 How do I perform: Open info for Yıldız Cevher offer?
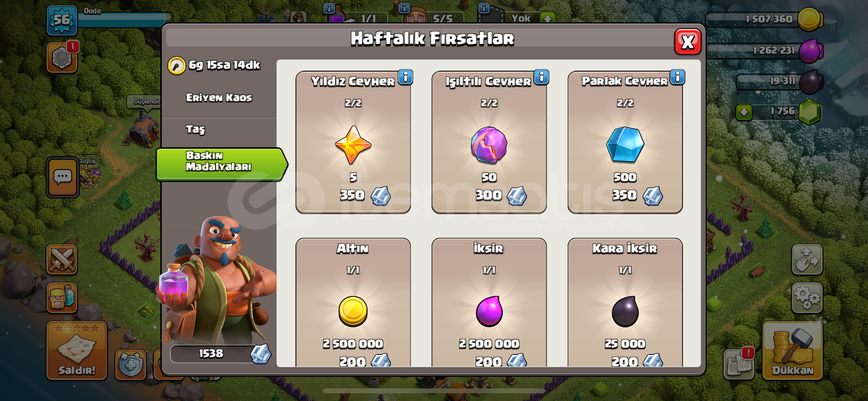point(405,77)
